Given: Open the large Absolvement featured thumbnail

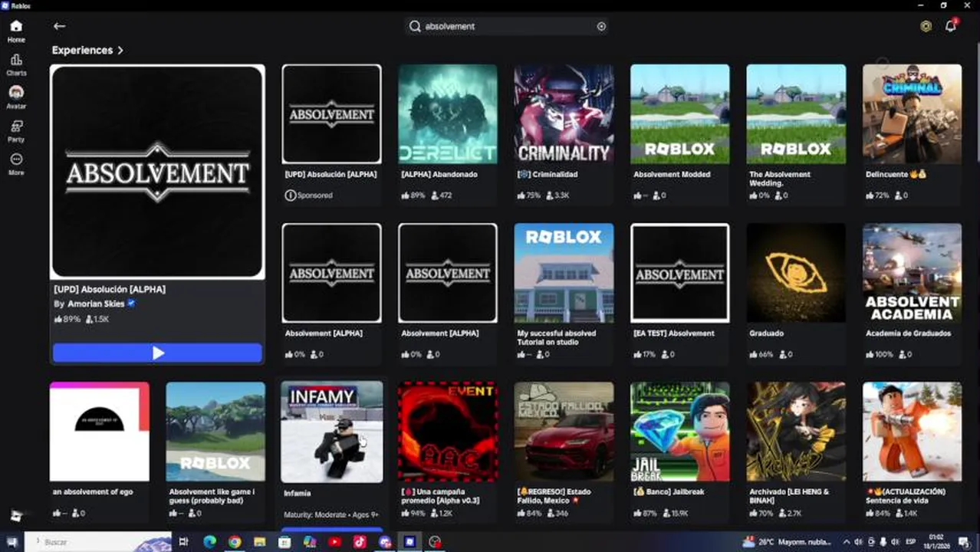Looking at the screenshot, I should tap(157, 171).
